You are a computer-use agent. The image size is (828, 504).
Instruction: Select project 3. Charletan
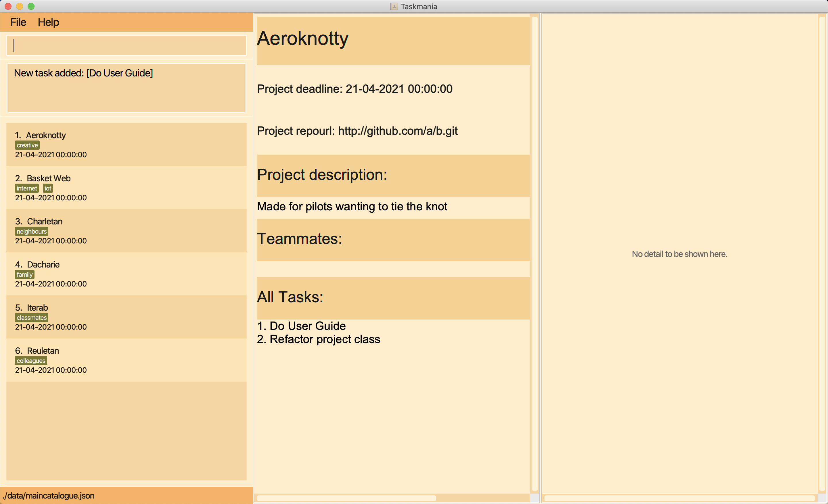coord(126,231)
